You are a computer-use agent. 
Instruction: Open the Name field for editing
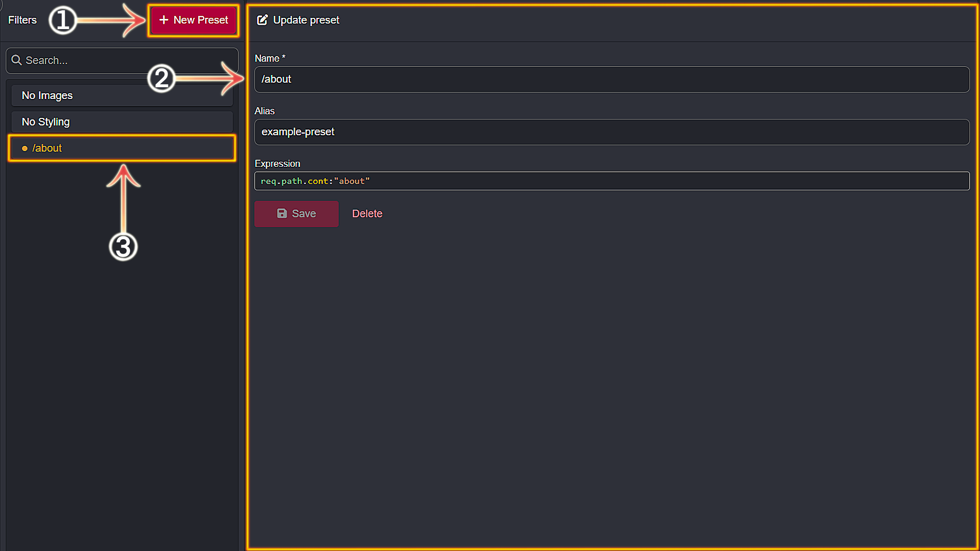point(611,79)
